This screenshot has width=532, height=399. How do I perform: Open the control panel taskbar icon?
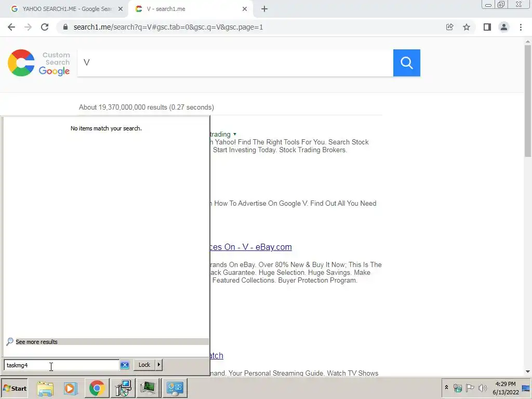click(175, 389)
